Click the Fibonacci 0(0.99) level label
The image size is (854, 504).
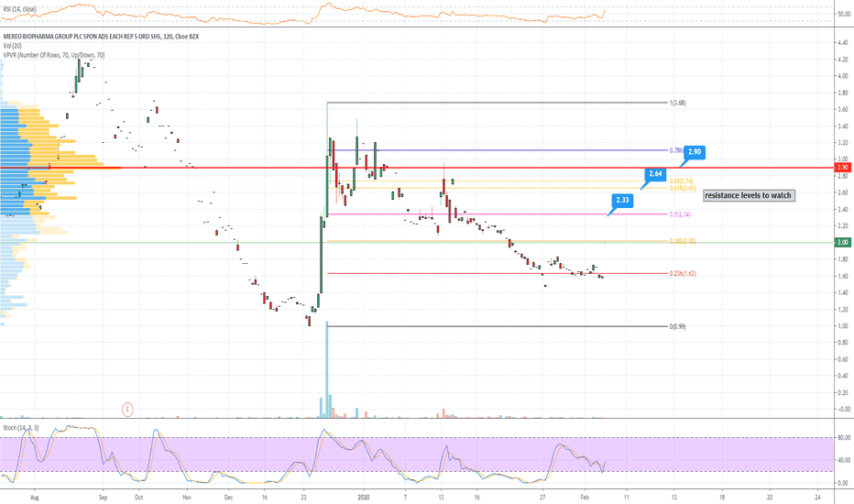pos(677,326)
